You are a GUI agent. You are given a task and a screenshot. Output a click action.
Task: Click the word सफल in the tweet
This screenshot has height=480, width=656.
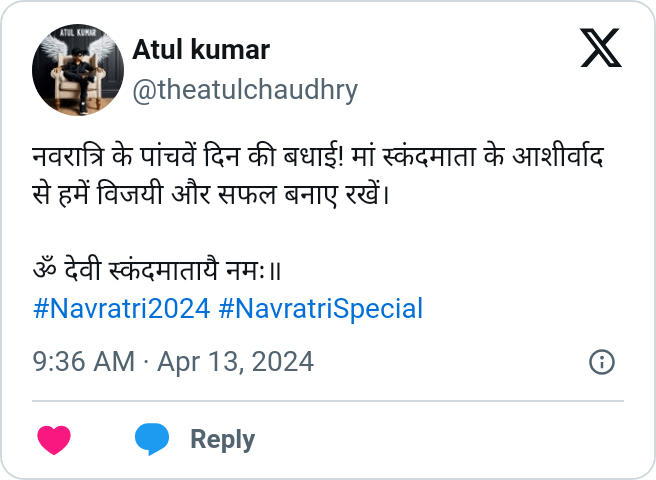[x=290, y=190]
